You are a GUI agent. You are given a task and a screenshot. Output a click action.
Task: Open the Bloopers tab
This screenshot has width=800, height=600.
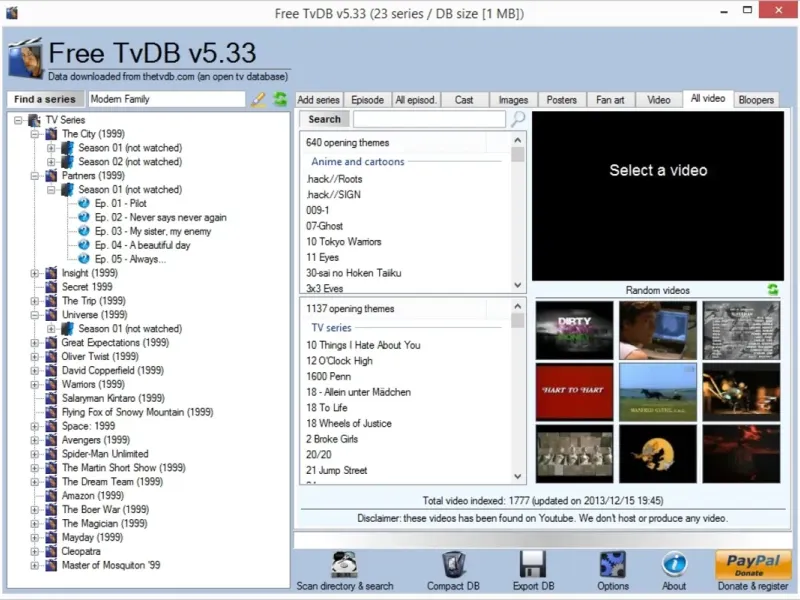pos(756,100)
